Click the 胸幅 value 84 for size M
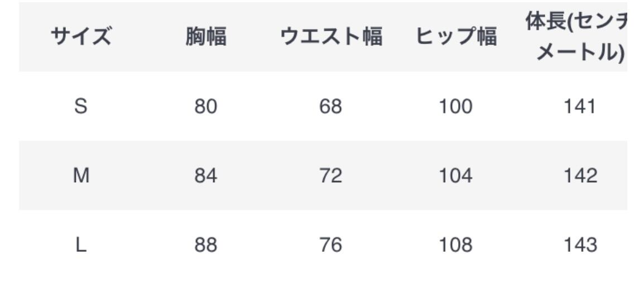The image size is (644, 282). tap(206, 176)
